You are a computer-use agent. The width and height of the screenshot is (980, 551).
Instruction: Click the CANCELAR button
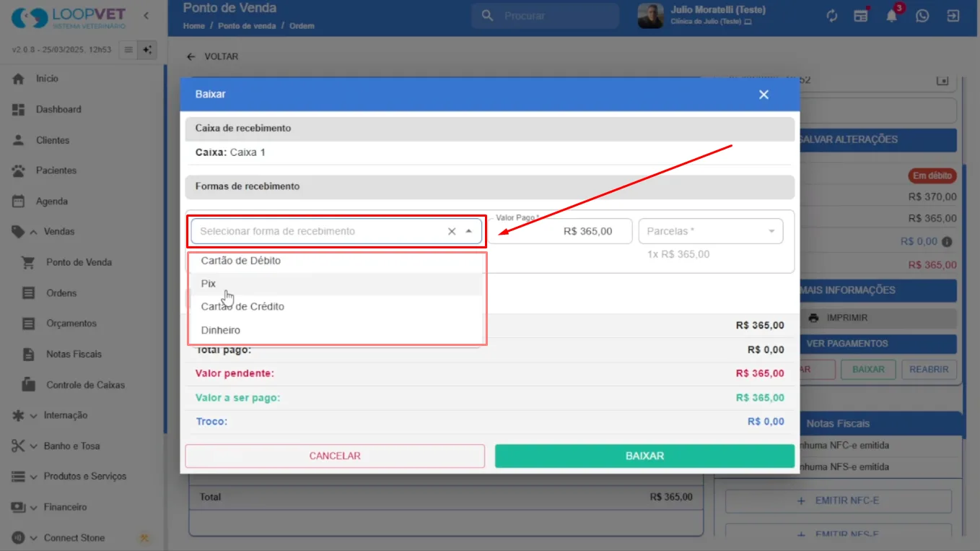point(335,456)
